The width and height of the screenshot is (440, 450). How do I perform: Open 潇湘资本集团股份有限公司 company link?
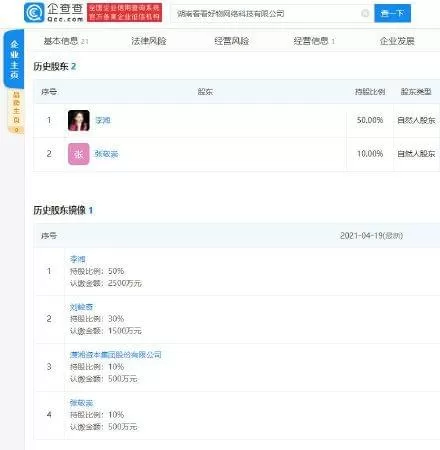(115, 355)
